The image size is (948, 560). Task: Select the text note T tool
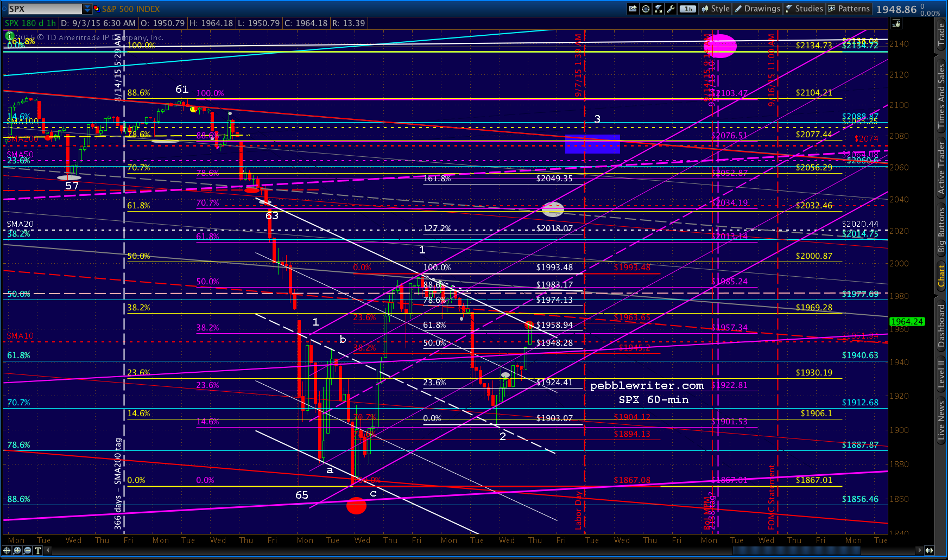point(38,550)
